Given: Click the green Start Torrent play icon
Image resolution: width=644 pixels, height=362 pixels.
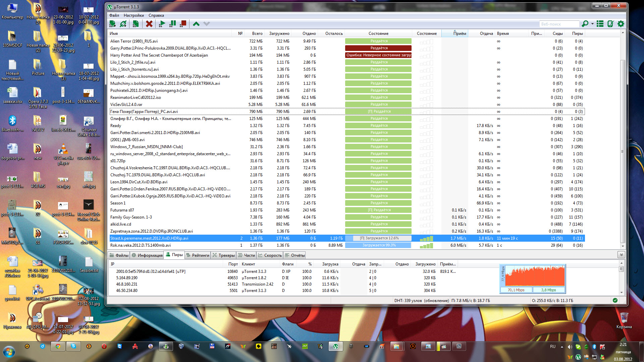Looking at the screenshot, I should pyautogui.click(x=162, y=24).
